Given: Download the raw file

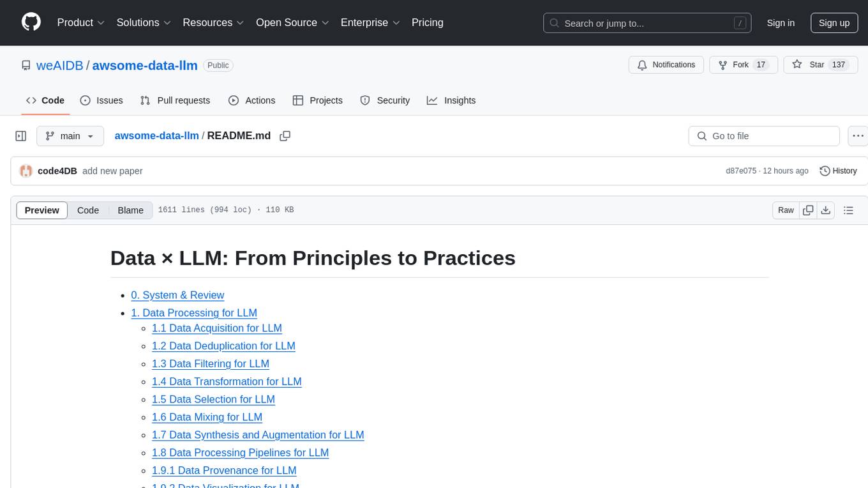Looking at the screenshot, I should click(826, 210).
